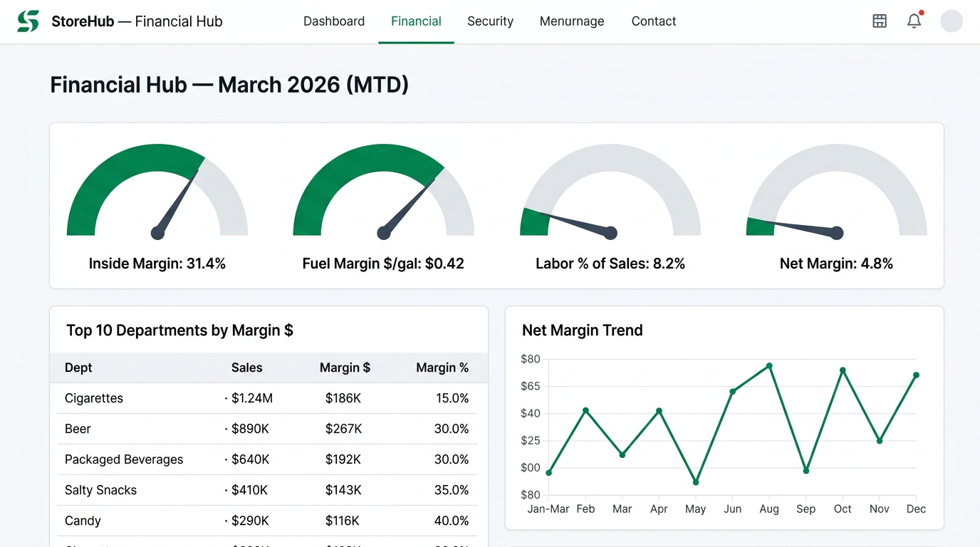Click the $1.24M sales value

point(252,398)
